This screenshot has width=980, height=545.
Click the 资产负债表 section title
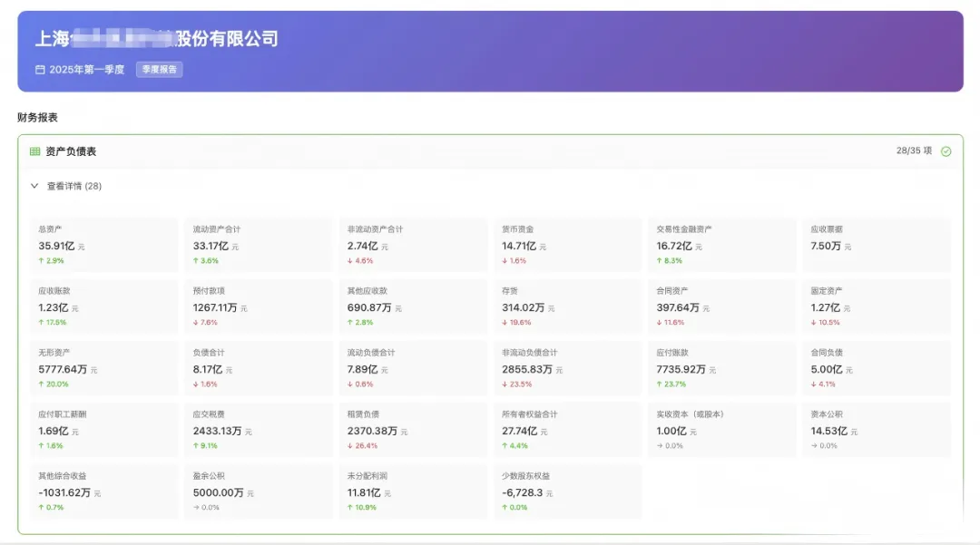pyautogui.click(x=71, y=151)
